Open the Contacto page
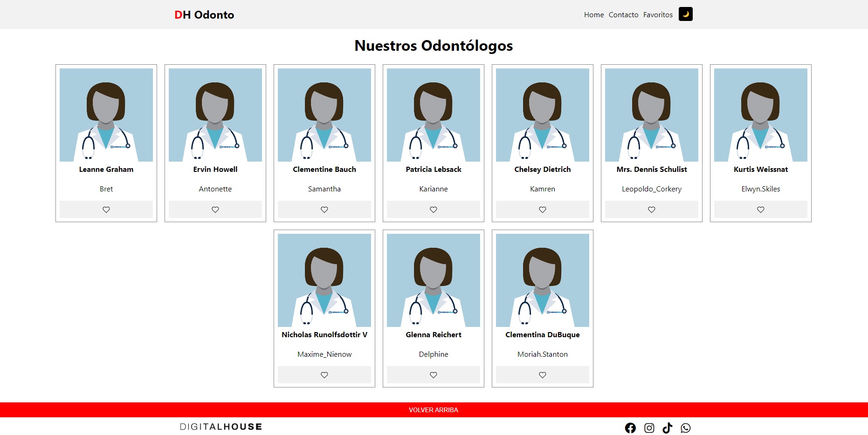Image resolution: width=868 pixels, height=435 pixels. [623, 14]
